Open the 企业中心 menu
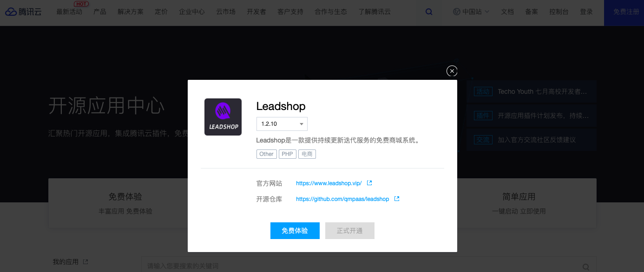The image size is (644, 272). tap(192, 12)
